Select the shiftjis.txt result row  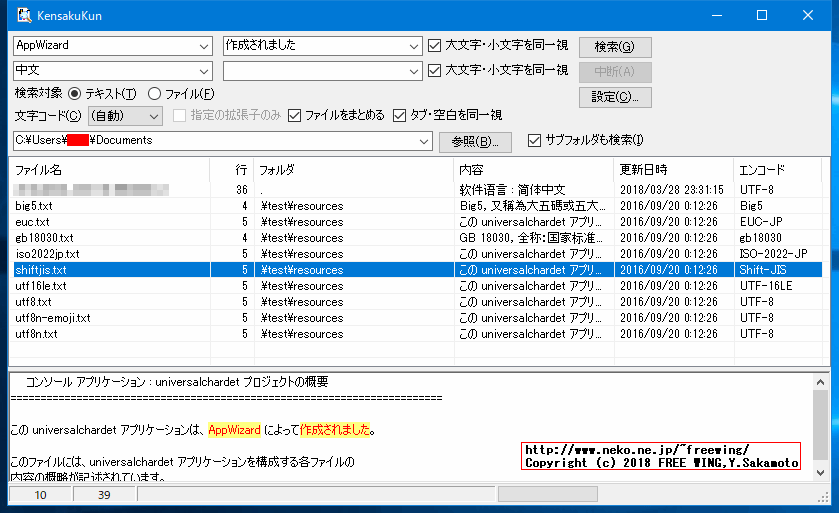pyautogui.click(x=417, y=270)
